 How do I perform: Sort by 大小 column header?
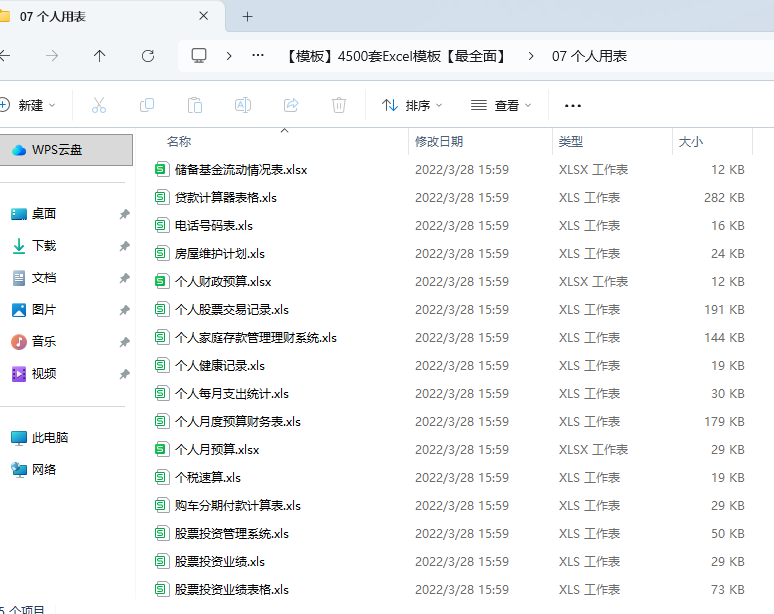691,142
